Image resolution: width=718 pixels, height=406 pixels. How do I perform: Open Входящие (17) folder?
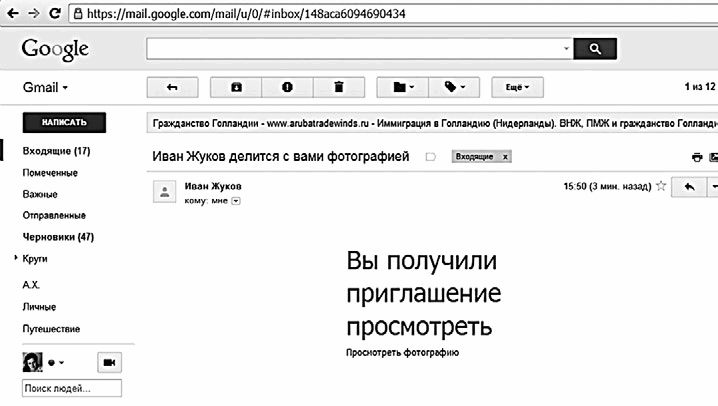56,151
